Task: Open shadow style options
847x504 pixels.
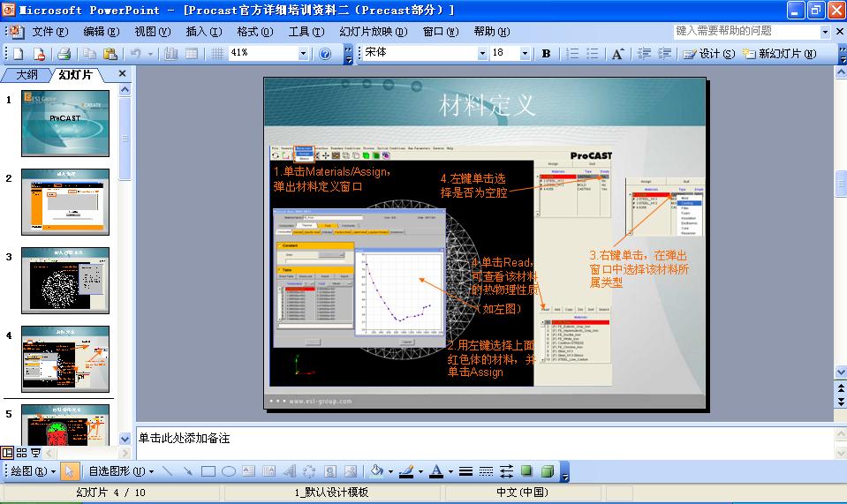Action: [526, 471]
